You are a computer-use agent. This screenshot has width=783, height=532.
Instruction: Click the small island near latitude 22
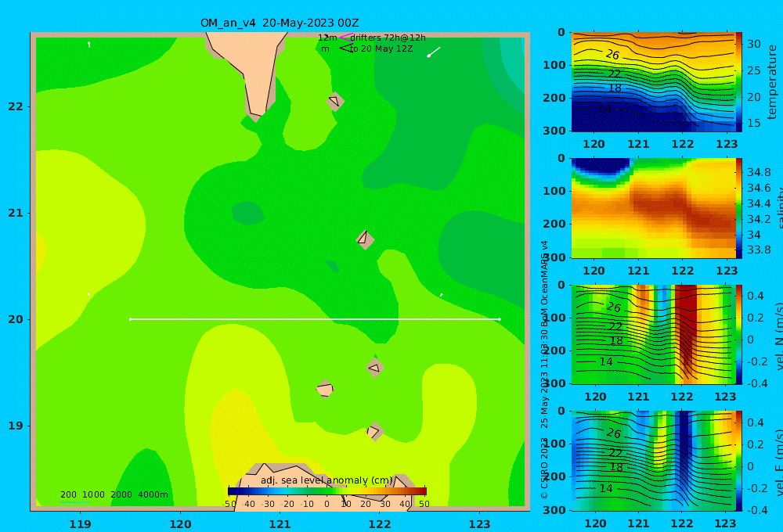pos(335,101)
